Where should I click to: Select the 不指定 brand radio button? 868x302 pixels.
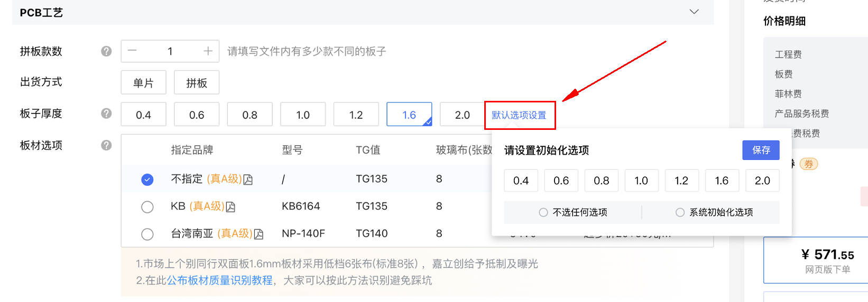coord(147,180)
